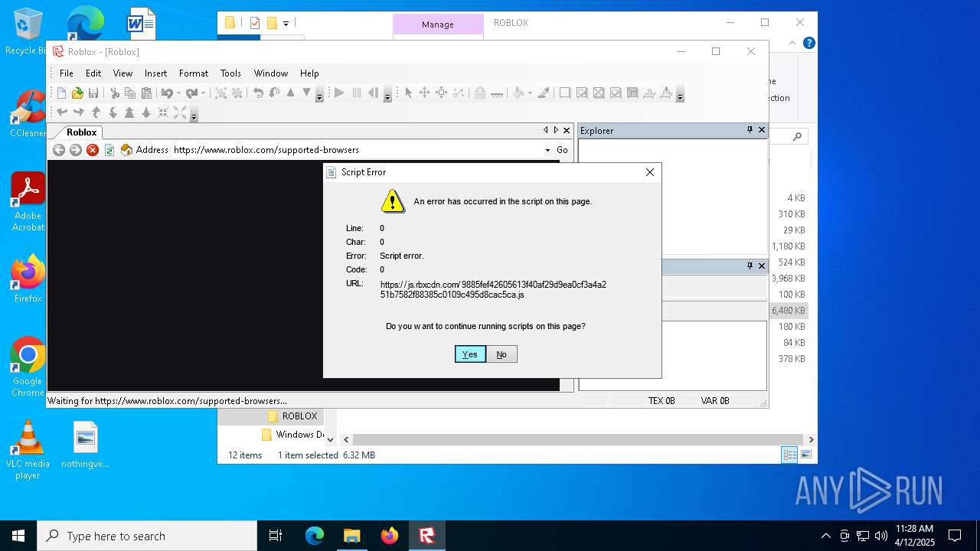Choose the lock tool icon

click(x=479, y=93)
